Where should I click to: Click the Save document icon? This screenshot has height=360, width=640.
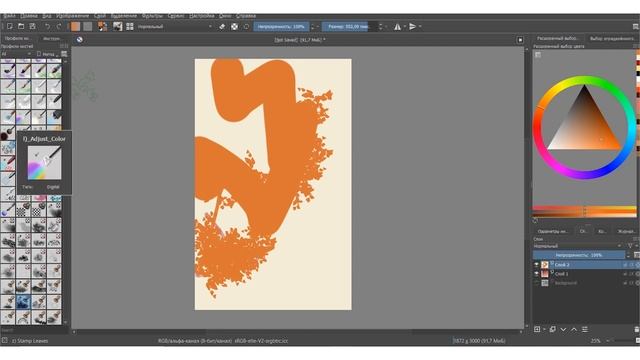pyautogui.click(x=32, y=27)
